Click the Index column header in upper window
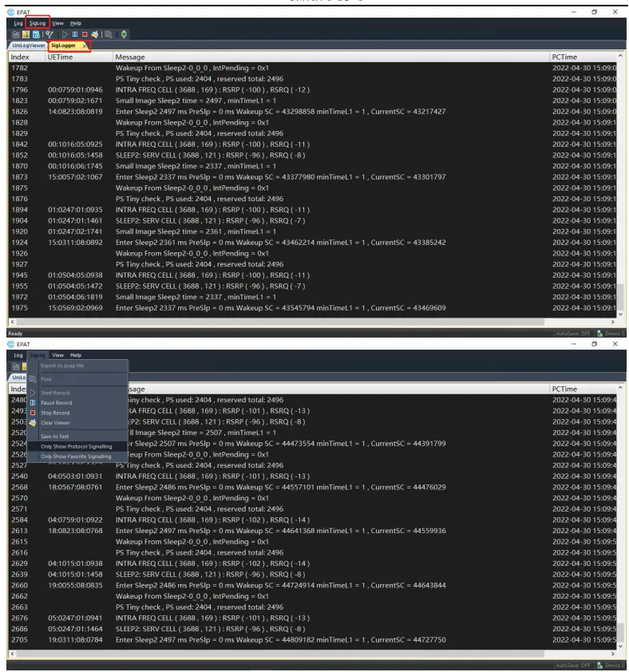 point(26,57)
